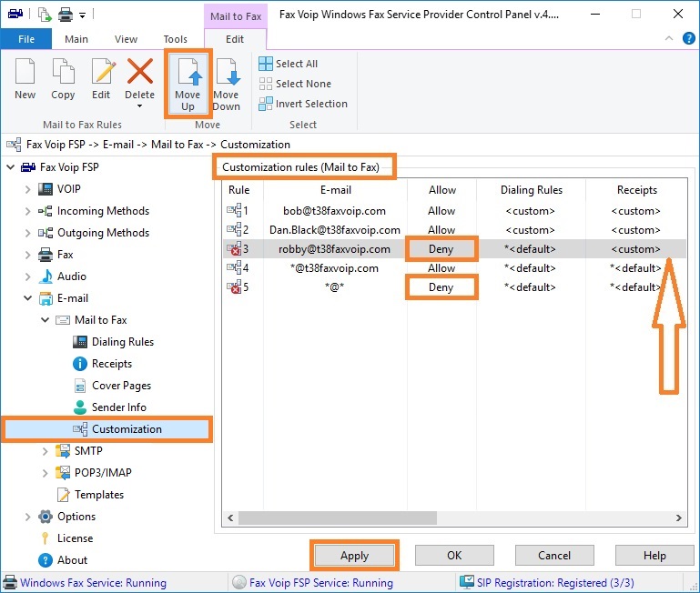
Task: Click the SMTP envelope icon
Action: tap(63, 451)
